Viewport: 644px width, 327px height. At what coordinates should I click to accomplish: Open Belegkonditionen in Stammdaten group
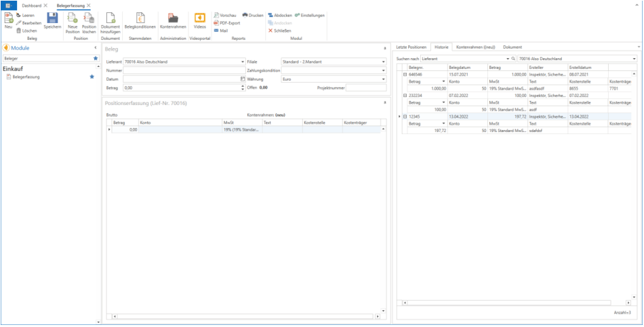(140, 18)
